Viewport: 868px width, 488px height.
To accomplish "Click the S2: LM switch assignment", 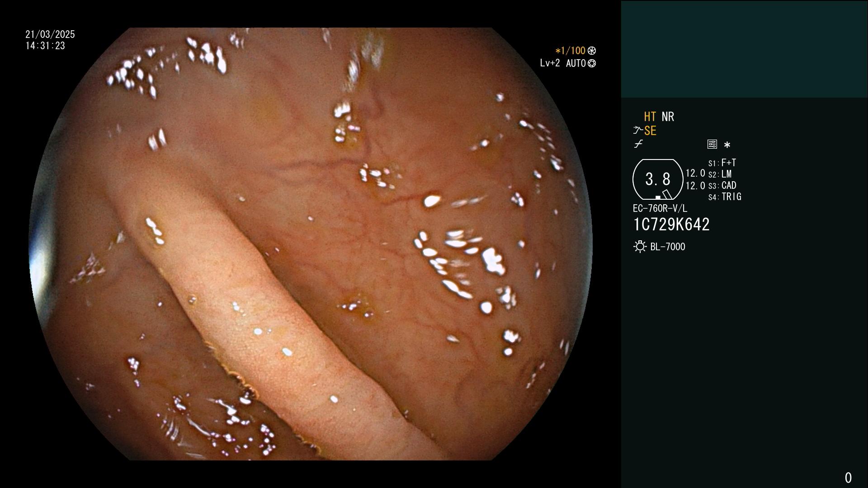I will [x=720, y=174].
